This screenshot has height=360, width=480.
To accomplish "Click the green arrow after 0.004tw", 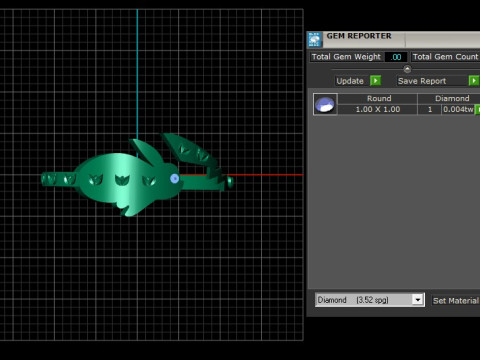I will [x=478, y=109].
